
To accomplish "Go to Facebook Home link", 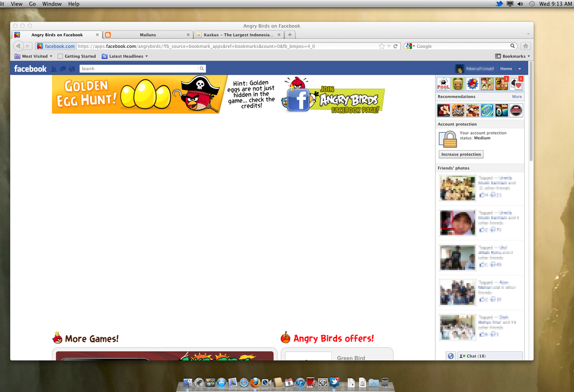I will tap(506, 69).
